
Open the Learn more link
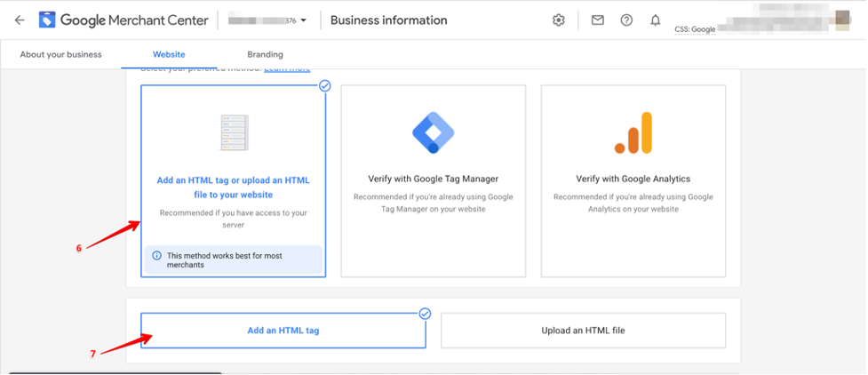click(287, 69)
